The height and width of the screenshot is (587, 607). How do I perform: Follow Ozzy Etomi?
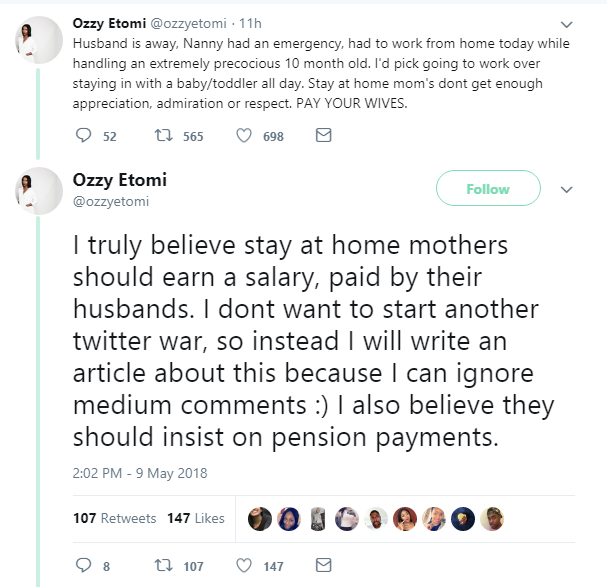[488, 189]
